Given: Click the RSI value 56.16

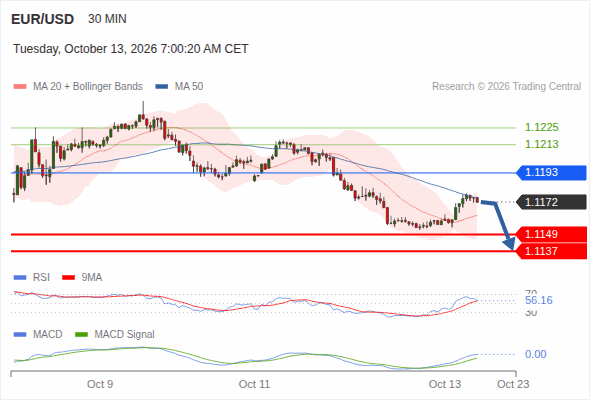Looking at the screenshot, I should [539, 300].
